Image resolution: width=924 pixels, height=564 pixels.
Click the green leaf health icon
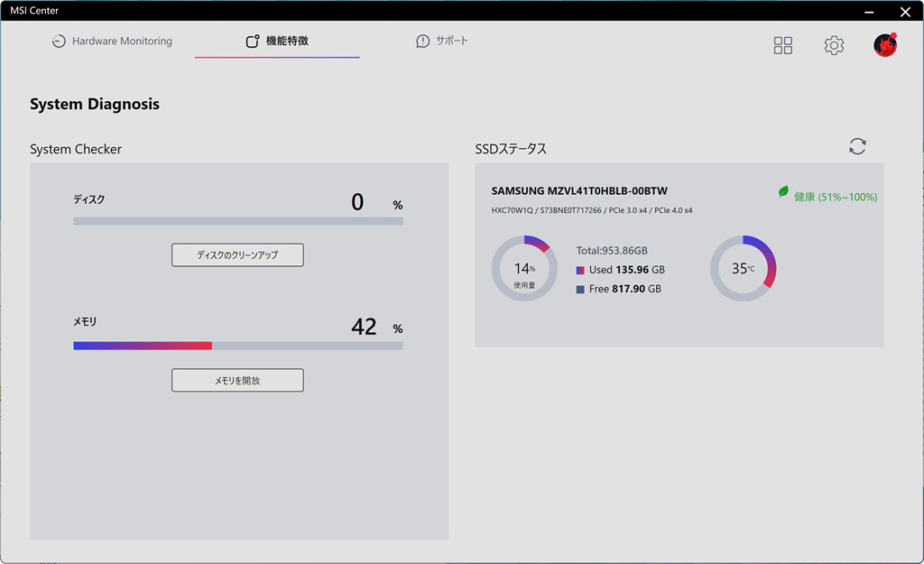point(783,191)
